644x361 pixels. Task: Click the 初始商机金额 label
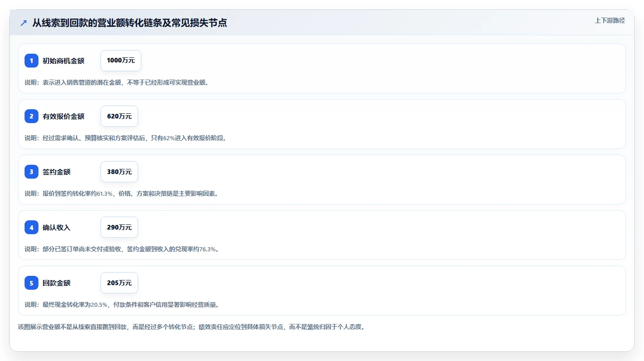[x=63, y=61]
